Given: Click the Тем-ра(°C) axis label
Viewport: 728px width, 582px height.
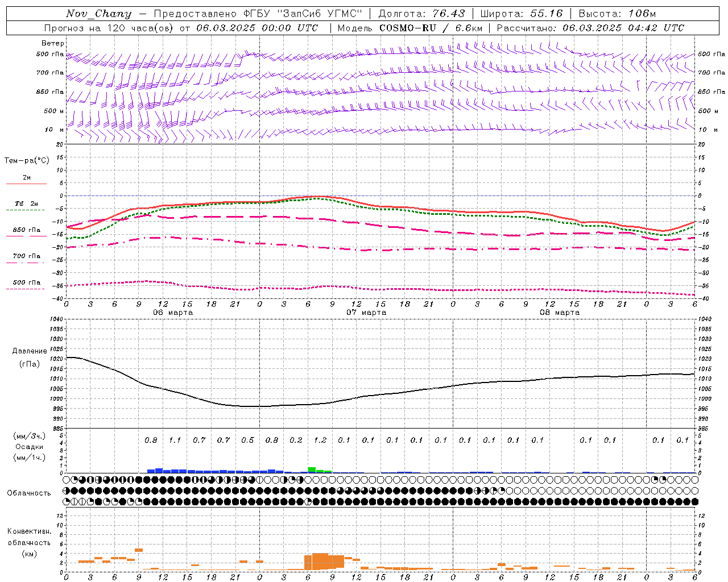Looking at the screenshot, I should 27,161.
